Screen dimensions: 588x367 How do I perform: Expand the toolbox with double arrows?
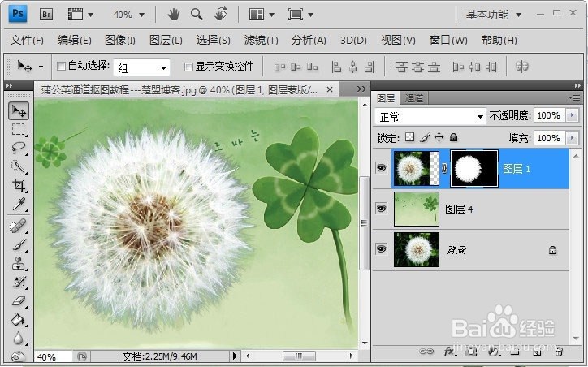(9, 86)
